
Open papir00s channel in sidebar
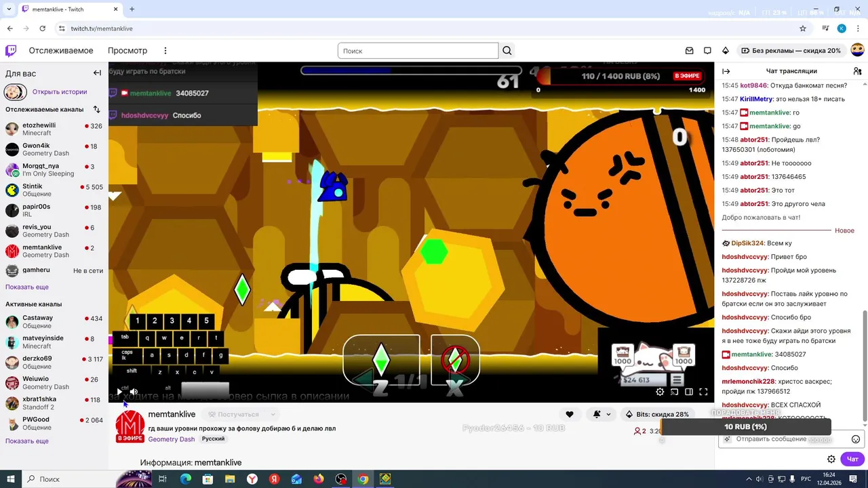(x=54, y=210)
